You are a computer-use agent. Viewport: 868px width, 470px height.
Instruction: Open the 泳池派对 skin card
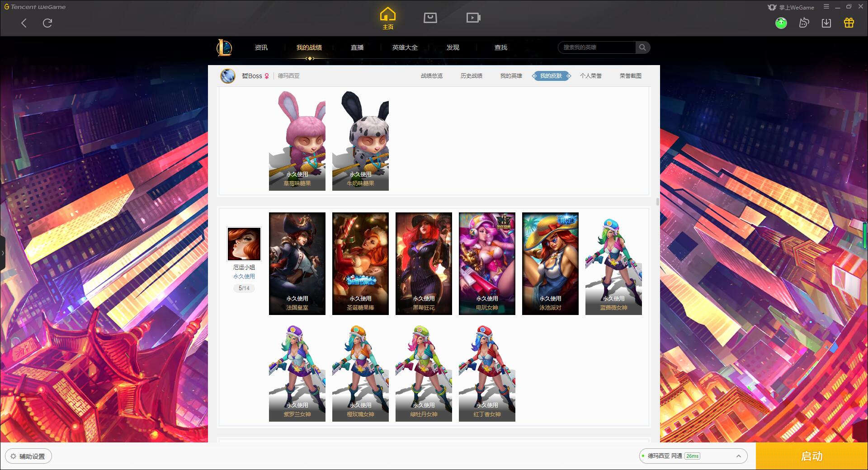click(550, 263)
